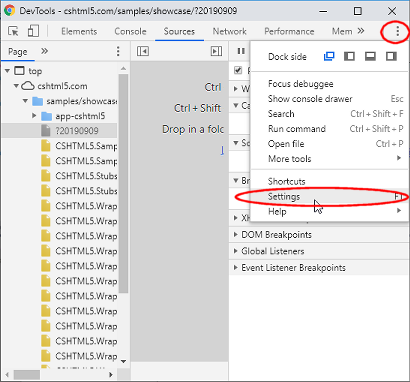
Task: Toggle the device toolbar icon
Action: [x=33, y=31]
